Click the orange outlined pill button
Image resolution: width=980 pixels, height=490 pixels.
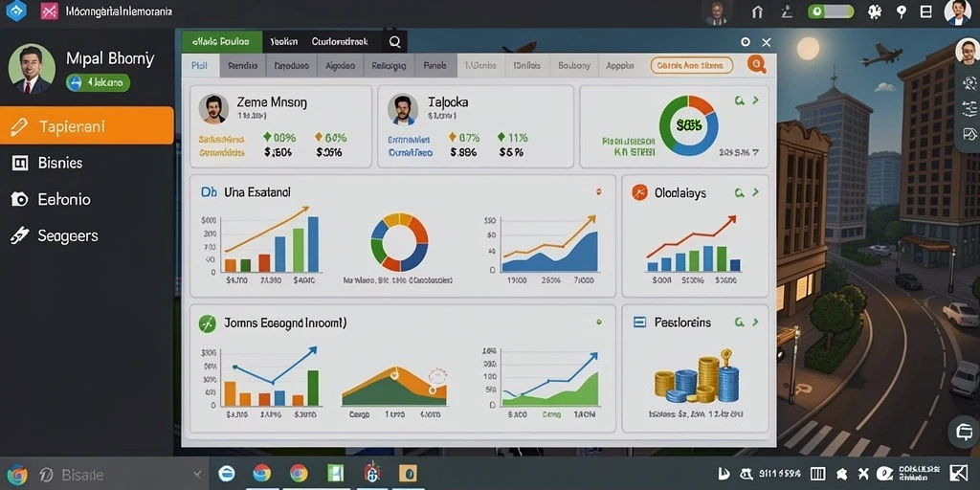pyautogui.click(x=691, y=65)
